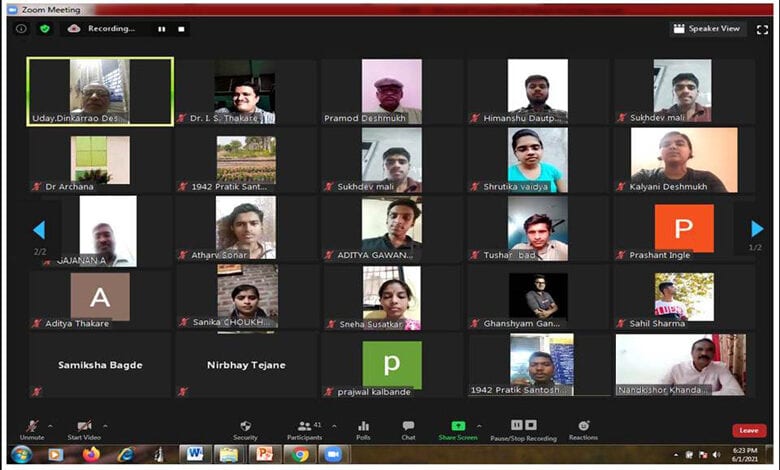Open Internet Explorer from the taskbar
The width and height of the screenshot is (780, 470).
pos(126,454)
